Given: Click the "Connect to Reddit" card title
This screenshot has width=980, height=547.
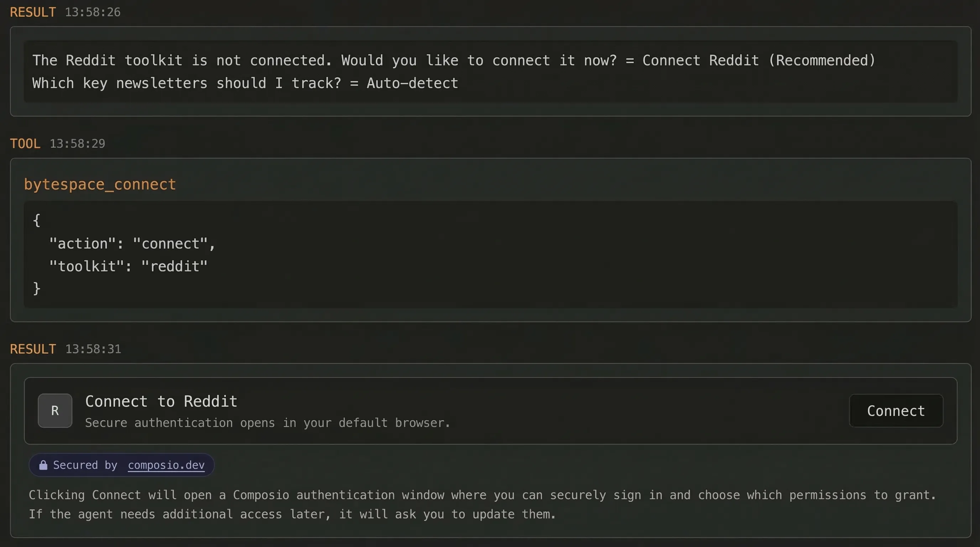Looking at the screenshot, I should coord(161,401).
